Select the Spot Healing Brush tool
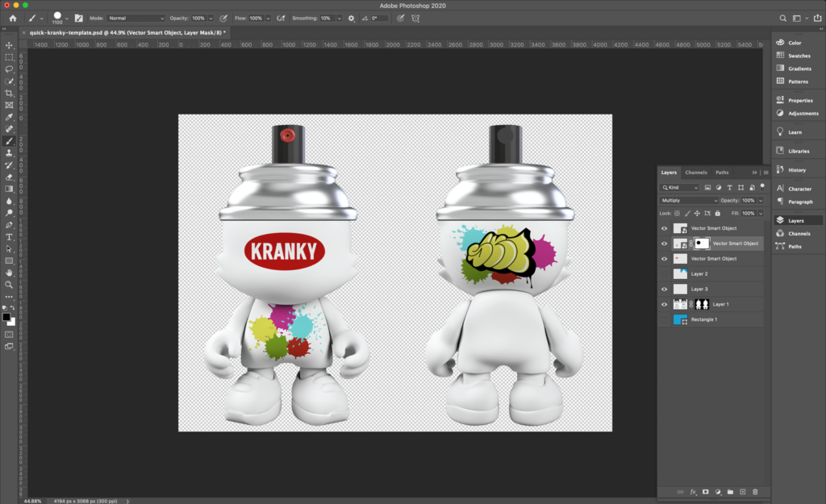The height and width of the screenshot is (504, 826). tap(9, 129)
